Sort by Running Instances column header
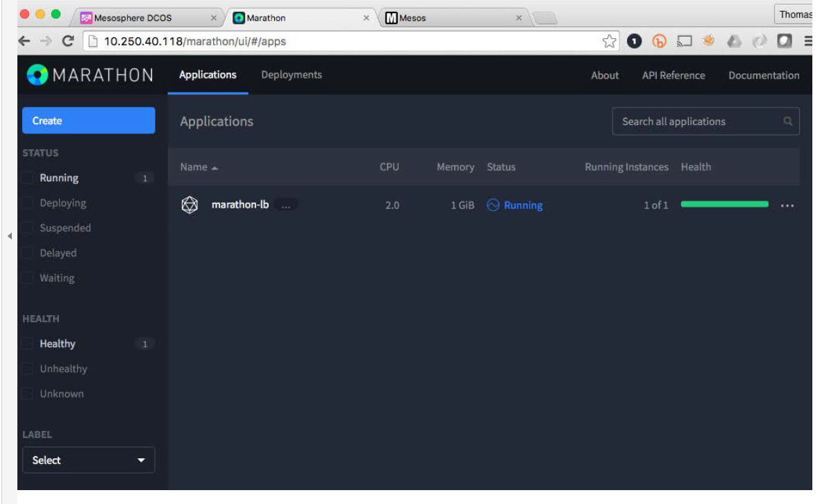This screenshot has width=829, height=504. 626,167
